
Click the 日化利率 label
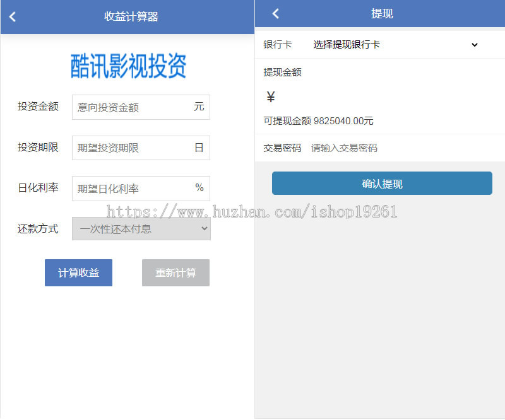tap(38, 188)
